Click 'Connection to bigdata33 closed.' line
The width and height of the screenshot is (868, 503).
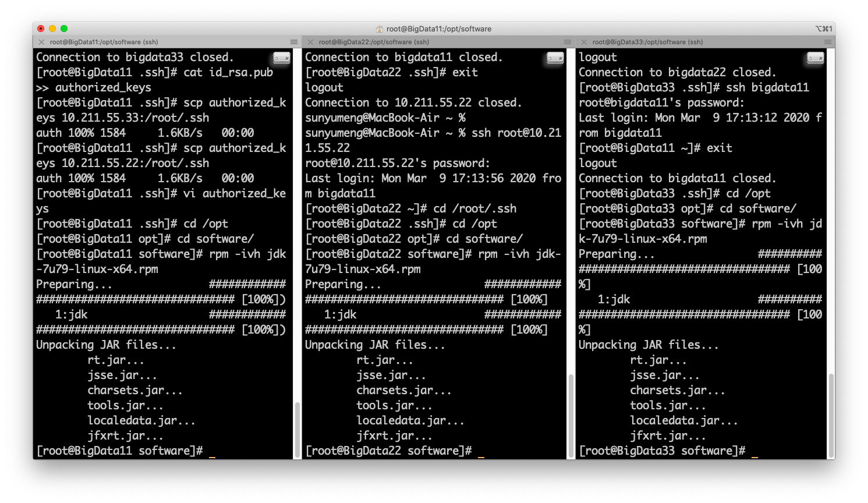[135, 57]
